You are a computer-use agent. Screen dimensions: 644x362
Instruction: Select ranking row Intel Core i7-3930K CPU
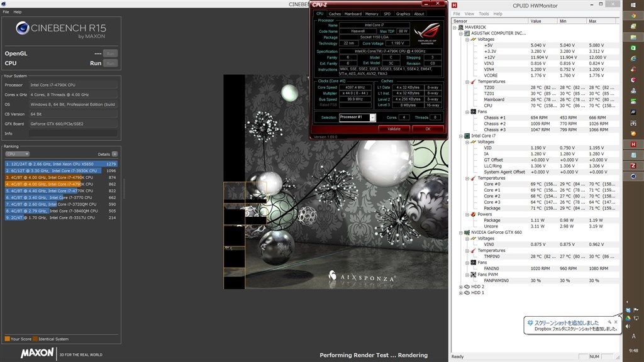pyautogui.click(x=61, y=170)
